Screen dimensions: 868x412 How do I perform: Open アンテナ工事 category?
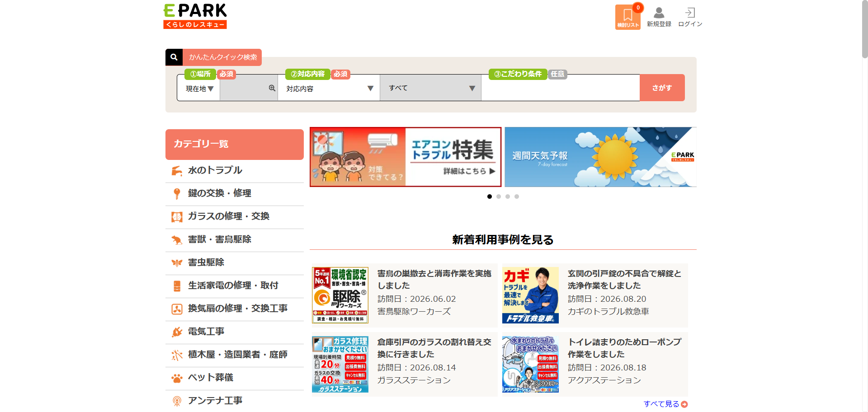(x=235, y=401)
